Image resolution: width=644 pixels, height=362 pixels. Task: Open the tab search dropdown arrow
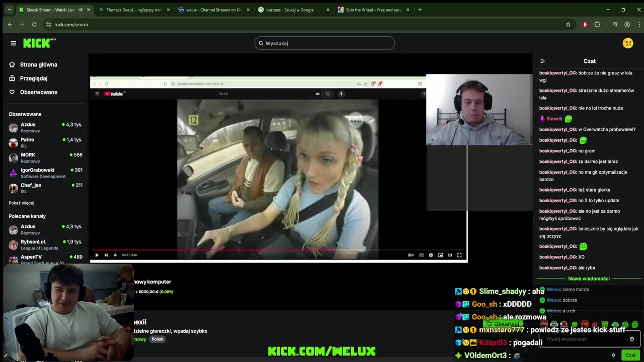click(9, 10)
